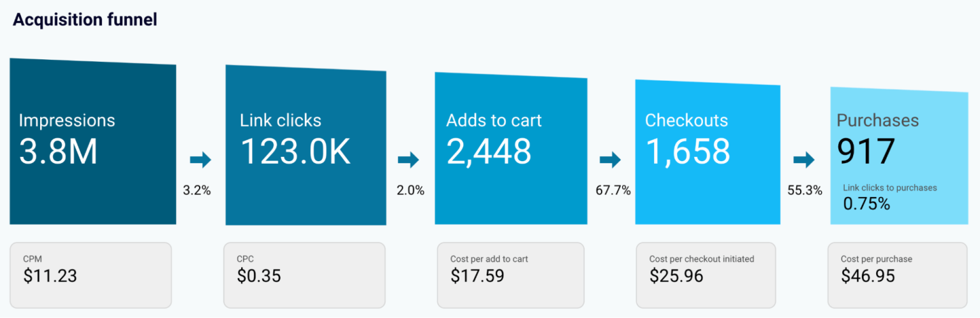This screenshot has width=980, height=318.
Task: Open the Cost per purchase $46.95 card
Action: pos(898,275)
